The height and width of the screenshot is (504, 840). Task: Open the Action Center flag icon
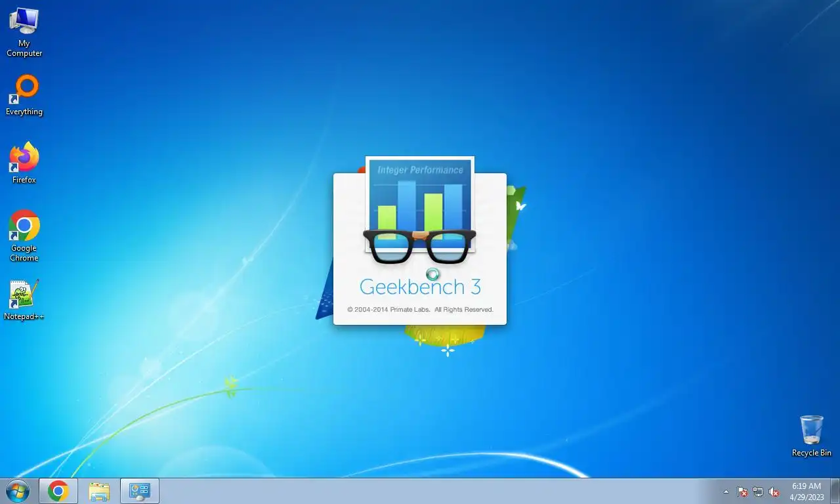click(742, 492)
